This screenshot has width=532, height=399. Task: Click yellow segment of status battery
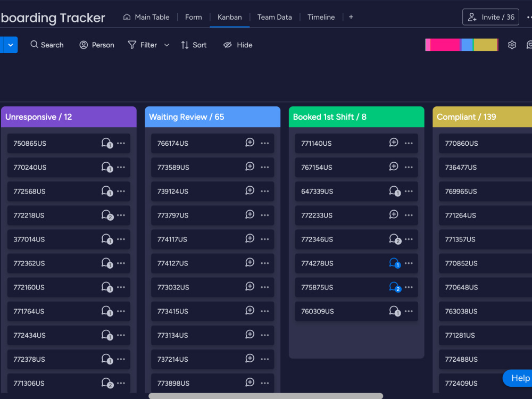click(x=486, y=45)
